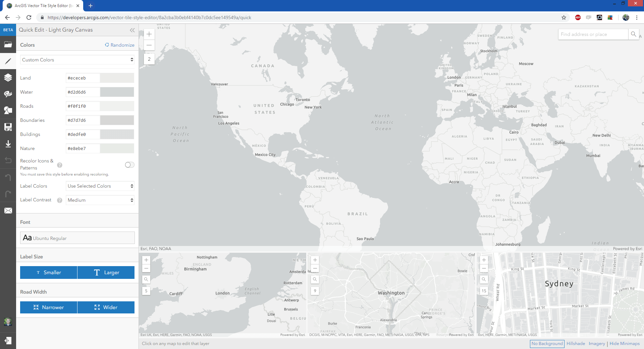
Task: Click the Save style icon
Action: pos(8,127)
